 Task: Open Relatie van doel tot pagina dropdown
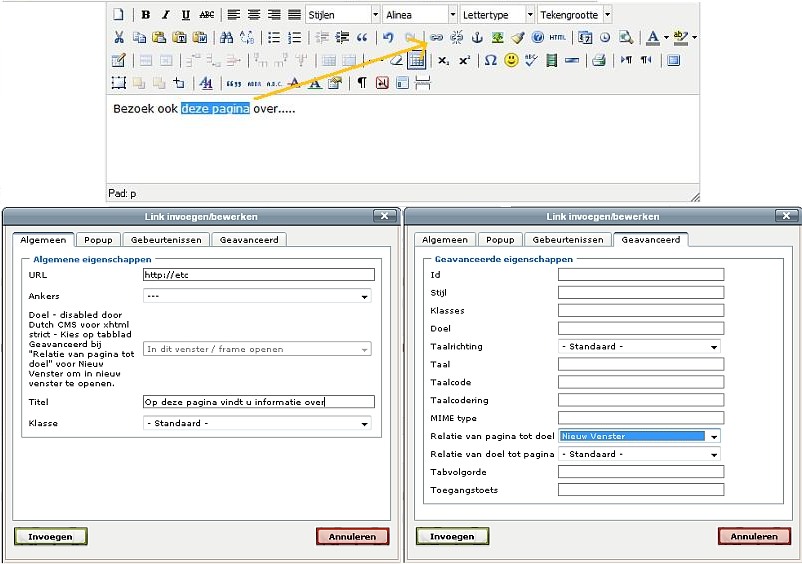(x=639, y=454)
